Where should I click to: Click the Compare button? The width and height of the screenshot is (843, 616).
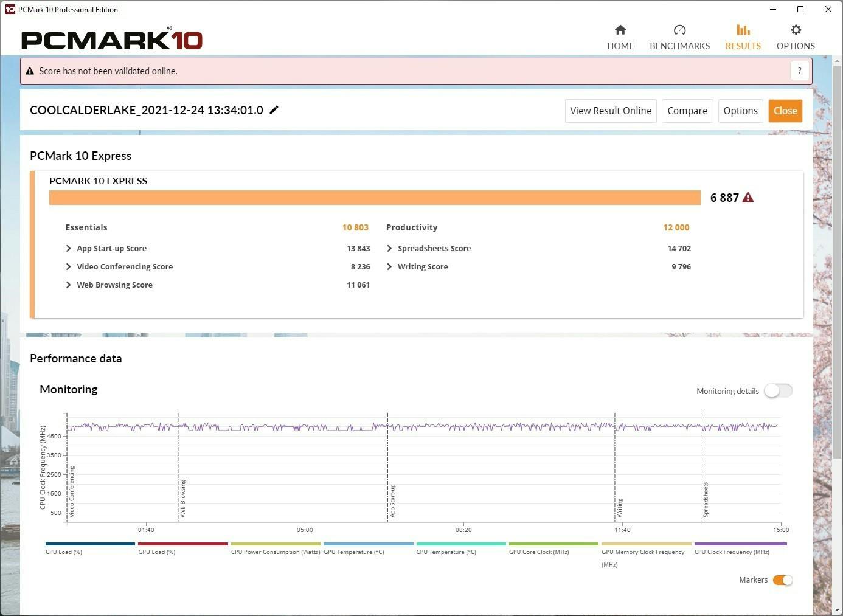point(687,111)
